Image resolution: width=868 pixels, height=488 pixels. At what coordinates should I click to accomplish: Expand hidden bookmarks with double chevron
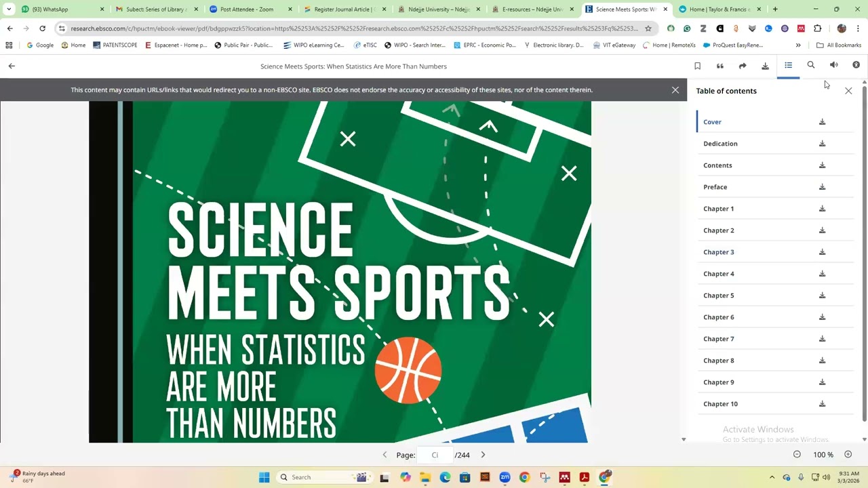(x=798, y=45)
